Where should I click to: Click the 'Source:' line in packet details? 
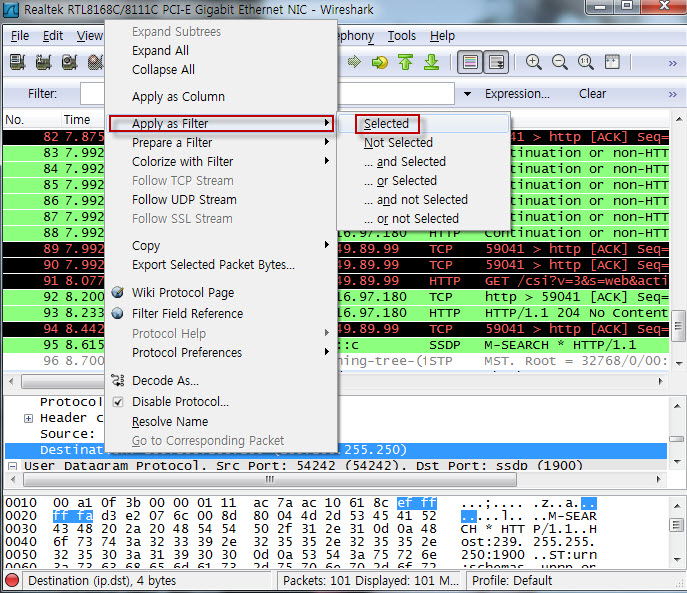click(67, 434)
